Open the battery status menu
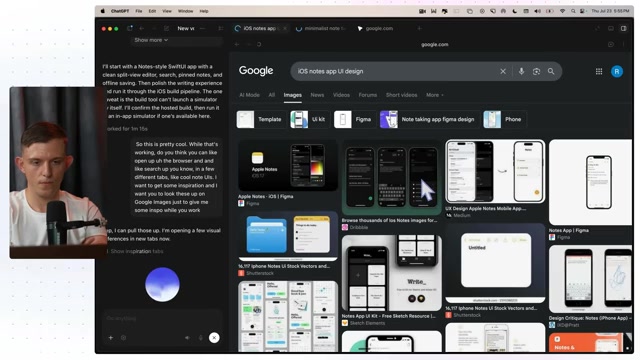 pos(550,11)
